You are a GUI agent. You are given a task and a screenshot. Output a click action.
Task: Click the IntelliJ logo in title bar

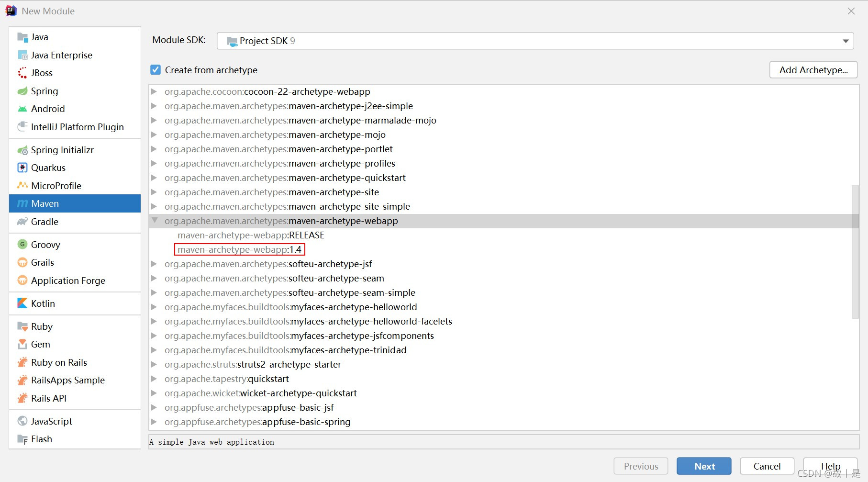[11, 11]
